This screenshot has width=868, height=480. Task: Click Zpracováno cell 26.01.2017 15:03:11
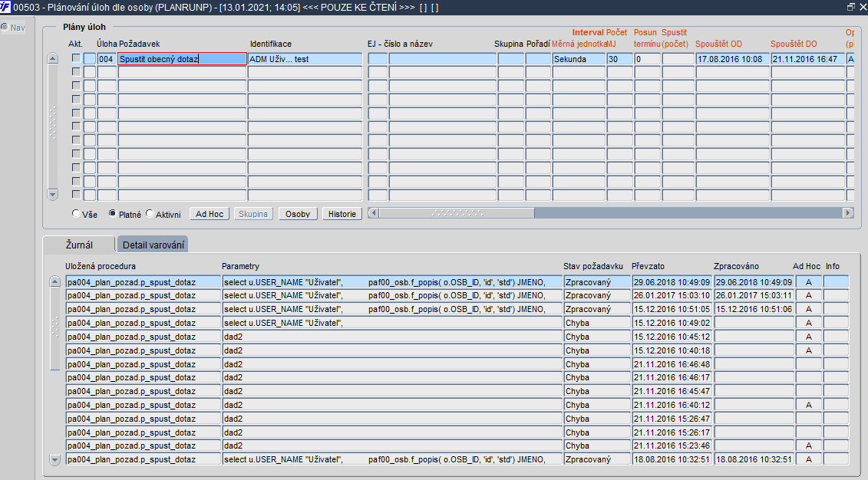[x=754, y=295]
